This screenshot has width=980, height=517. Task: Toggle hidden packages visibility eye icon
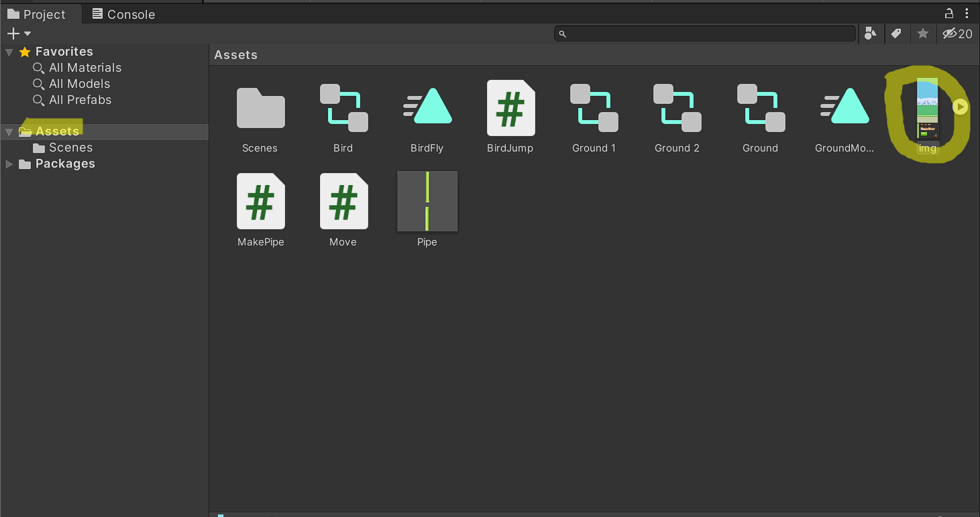[x=957, y=34]
